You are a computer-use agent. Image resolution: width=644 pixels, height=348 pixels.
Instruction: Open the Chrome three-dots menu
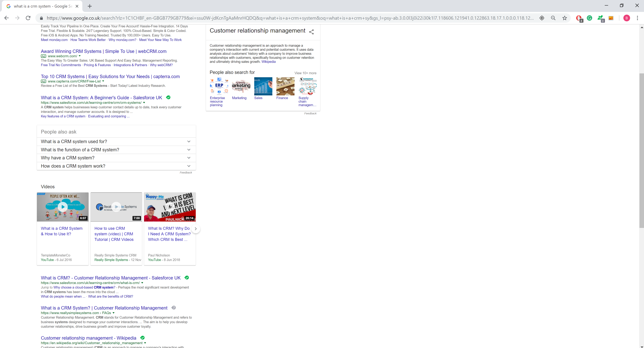point(637,18)
